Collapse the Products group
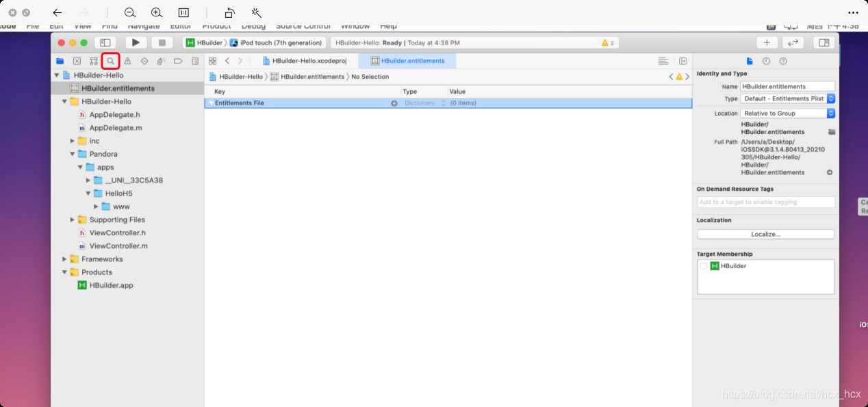Image resolution: width=868 pixels, height=407 pixels. pos(65,272)
